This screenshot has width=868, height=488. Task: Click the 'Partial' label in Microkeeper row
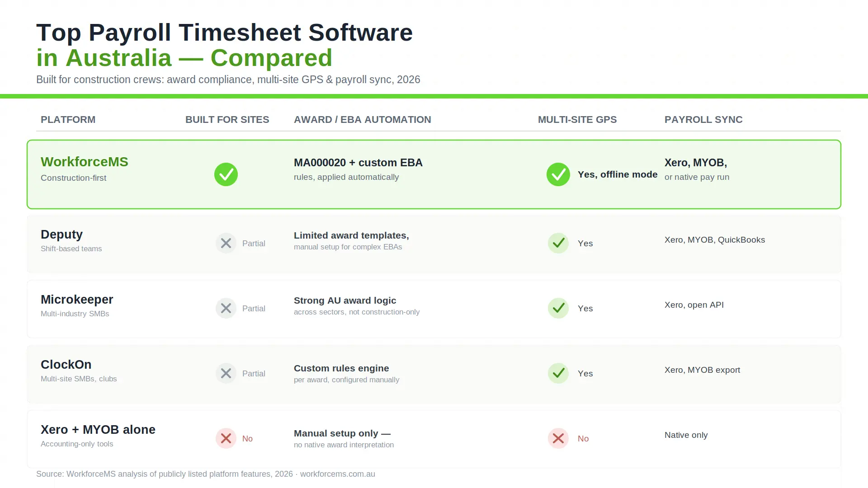point(254,309)
